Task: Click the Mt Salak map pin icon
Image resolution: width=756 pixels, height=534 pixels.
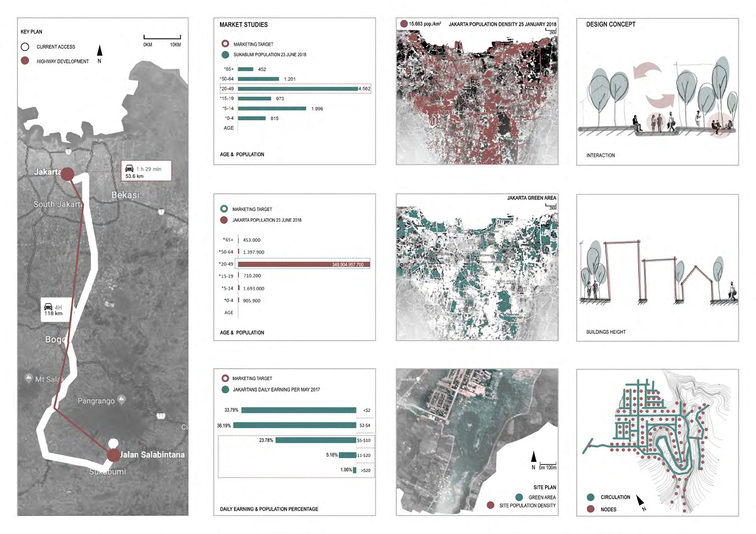Action: pyautogui.click(x=28, y=378)
